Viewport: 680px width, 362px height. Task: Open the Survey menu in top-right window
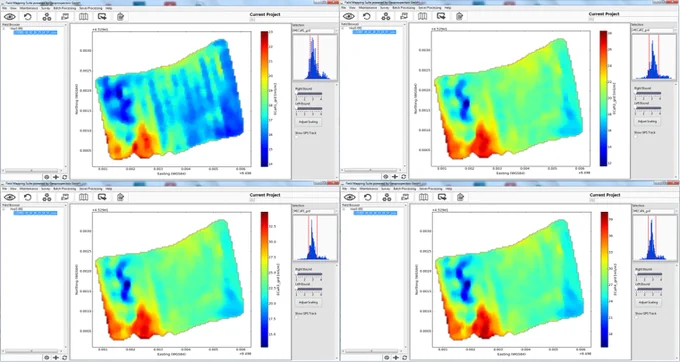click(x=385, y=8)
